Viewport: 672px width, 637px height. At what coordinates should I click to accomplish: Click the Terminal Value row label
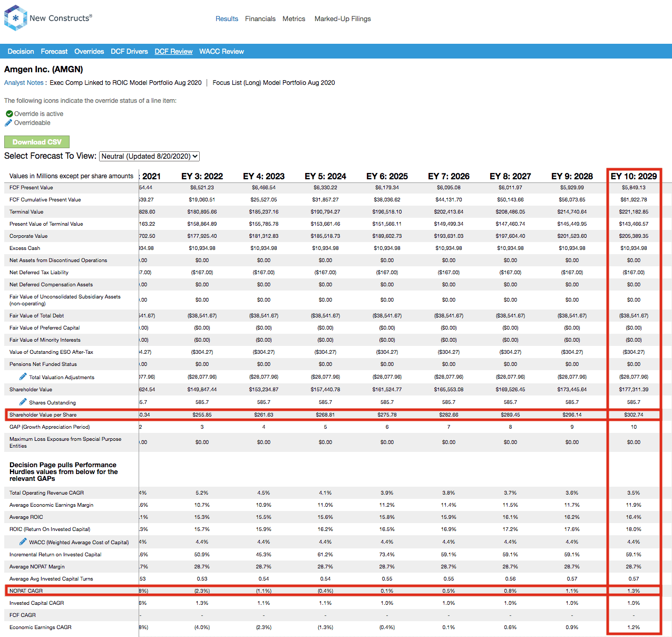(x=26, y=211)
